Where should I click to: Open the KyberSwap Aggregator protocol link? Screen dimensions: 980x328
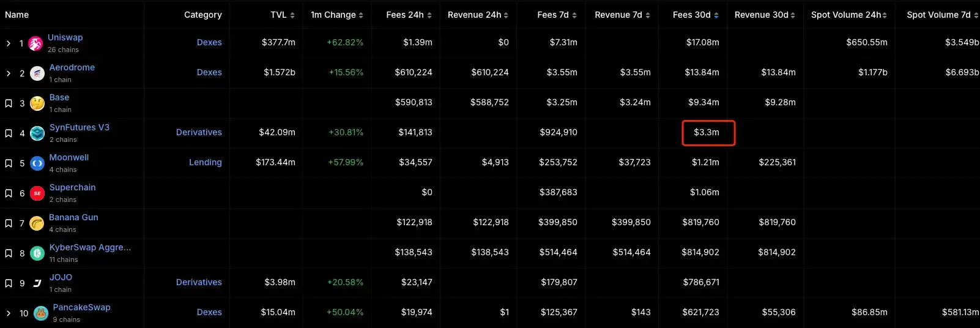(90, 247)
